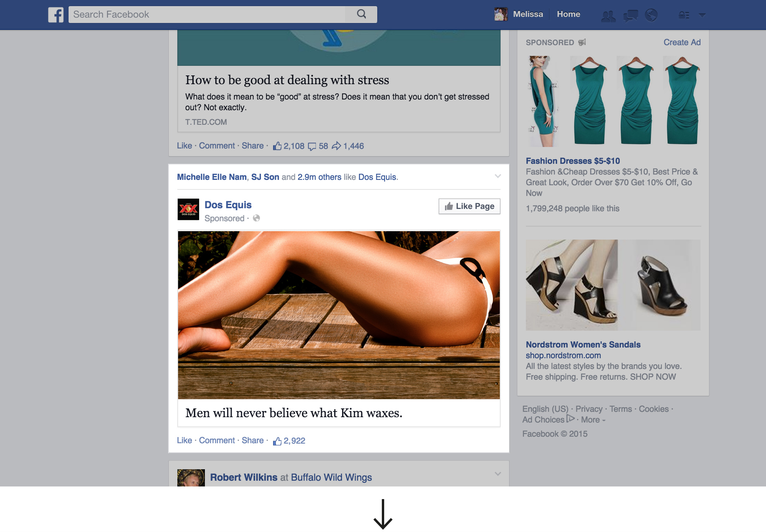Open the friend requests icon
Image resolution: width=766 pixels, height=532 pixels.
[608, 15]
